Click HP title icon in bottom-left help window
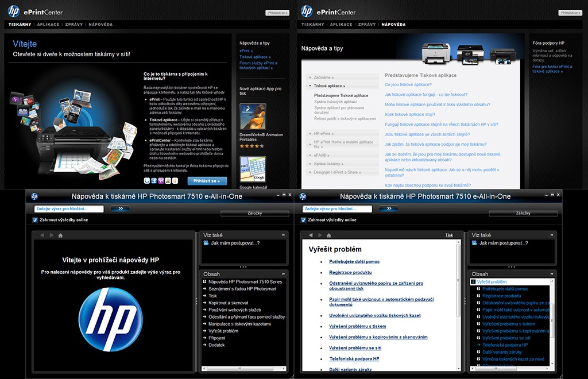This screenshot has width=588, height=379. [34, 196]
